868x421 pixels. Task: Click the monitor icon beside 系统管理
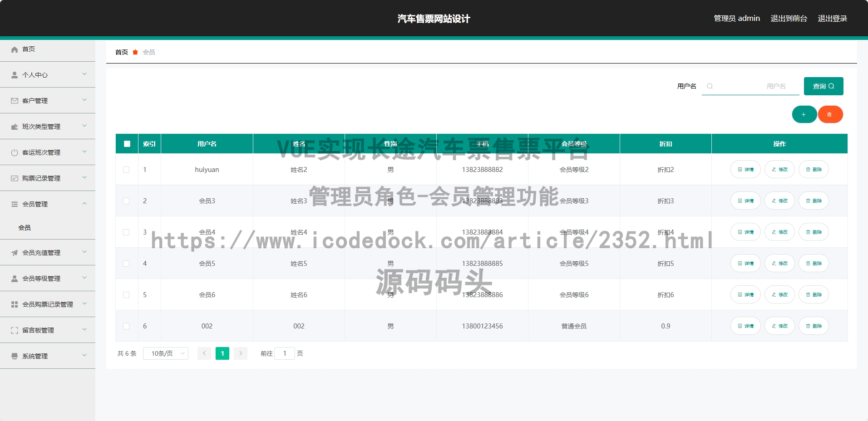tap(15, 356)
